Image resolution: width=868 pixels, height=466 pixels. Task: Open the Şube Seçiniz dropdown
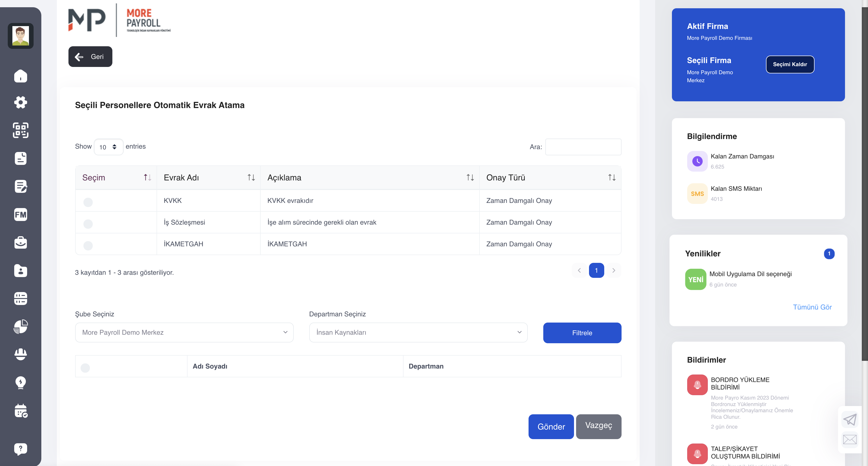pos(184,332)
